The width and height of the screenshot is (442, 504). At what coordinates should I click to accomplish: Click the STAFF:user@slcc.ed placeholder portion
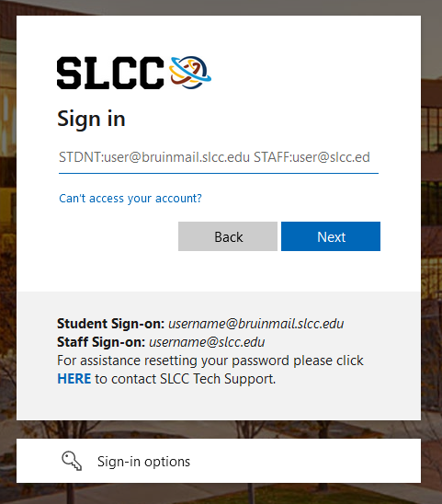[312, 157]
